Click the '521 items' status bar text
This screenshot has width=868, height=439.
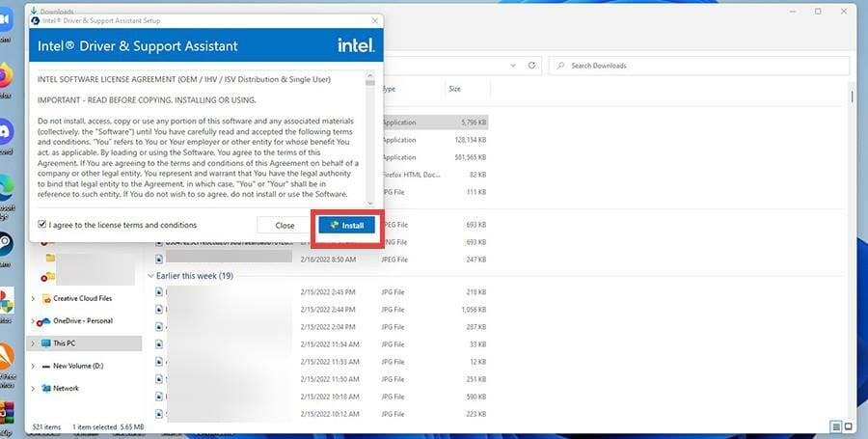point(46,426)
